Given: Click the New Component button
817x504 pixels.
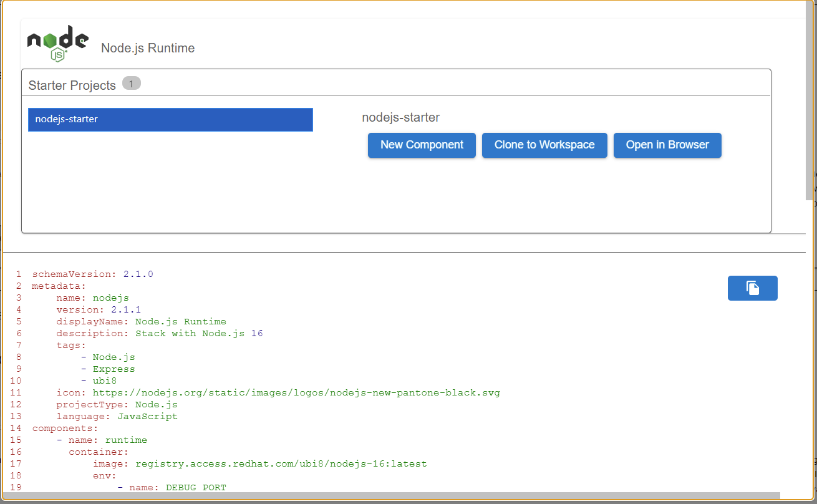Looking at the screenshot, I should pyautogui.click(x=422, y=145).
